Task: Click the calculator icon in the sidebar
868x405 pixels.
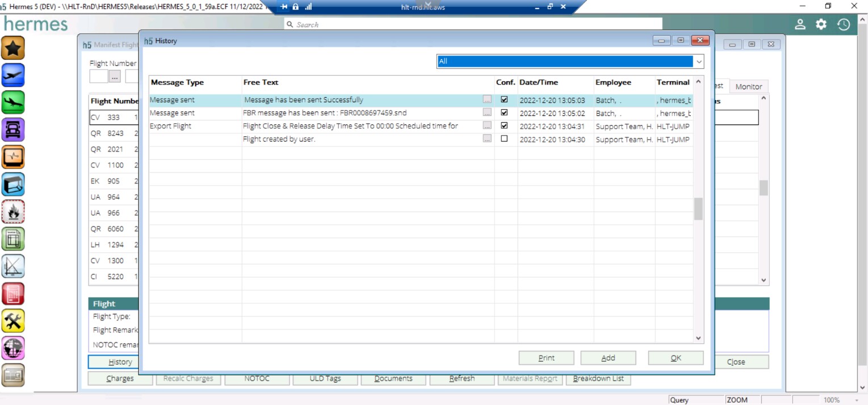Action: (x=13, y=294)
